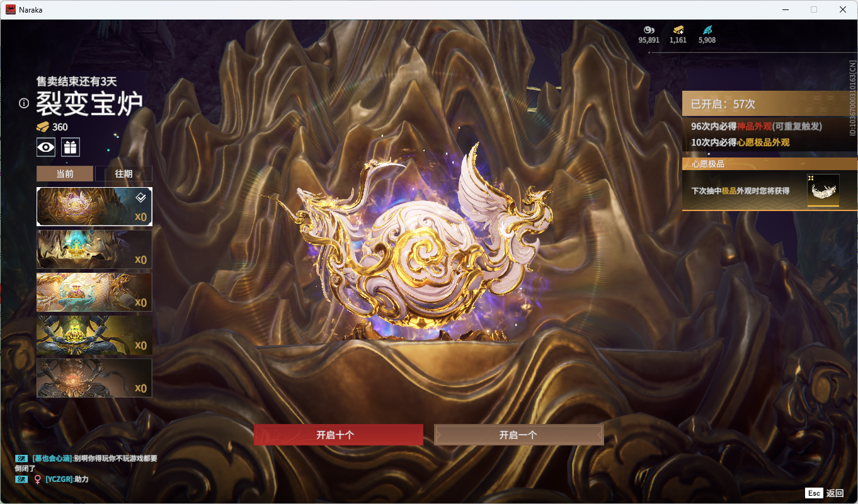858x504 pixels.
Task: Click the chat channel icon beside 慕也会心涵
Action: [x=21, y=459]
